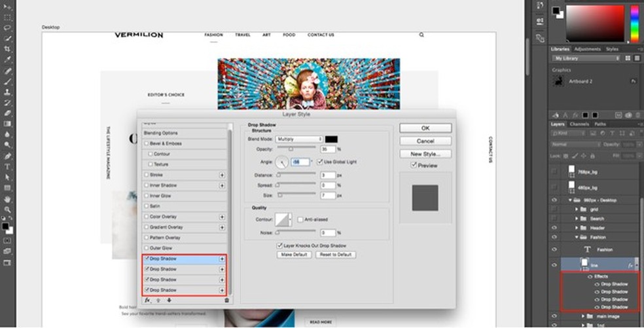
Task: Select the Path Selection tool
Action: point(7,177)
